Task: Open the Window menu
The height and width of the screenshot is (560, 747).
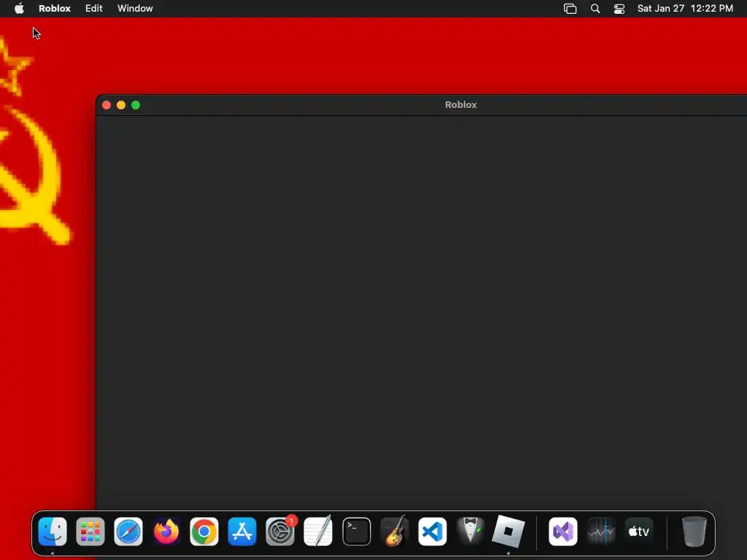Action: (135, 8)
